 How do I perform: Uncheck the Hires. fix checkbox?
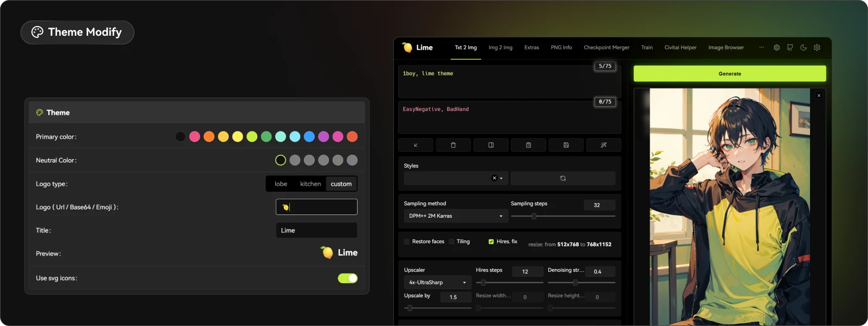[x=491, y=242]
